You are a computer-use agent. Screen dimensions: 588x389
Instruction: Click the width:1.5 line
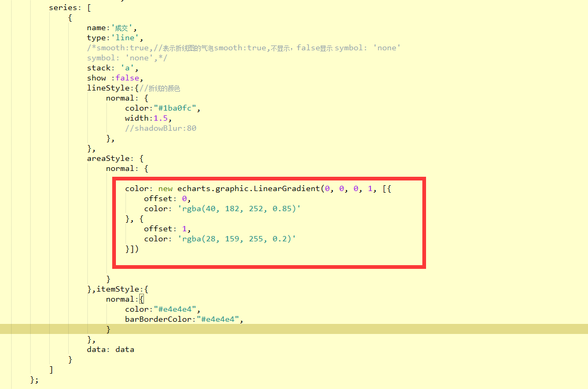148,118
